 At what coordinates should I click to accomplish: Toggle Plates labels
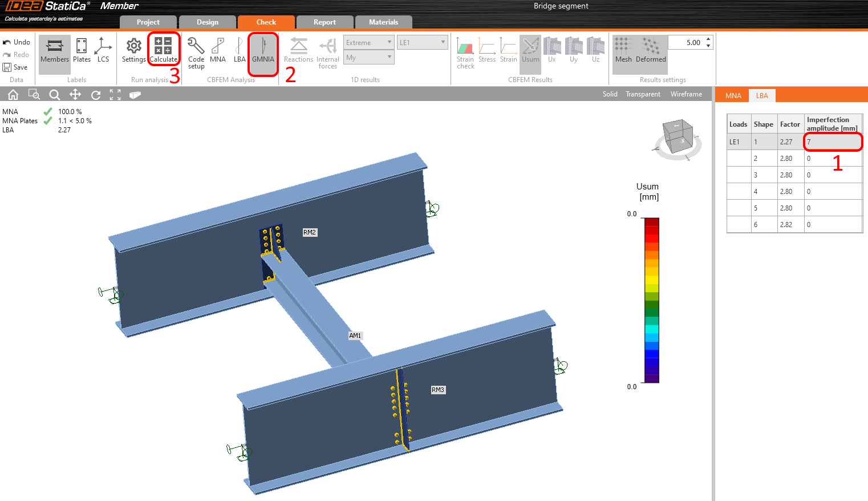[82, 50]
